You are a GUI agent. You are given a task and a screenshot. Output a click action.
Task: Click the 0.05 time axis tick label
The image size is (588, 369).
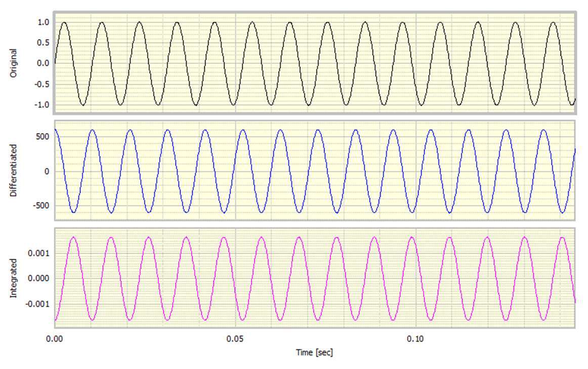(235, 338)
